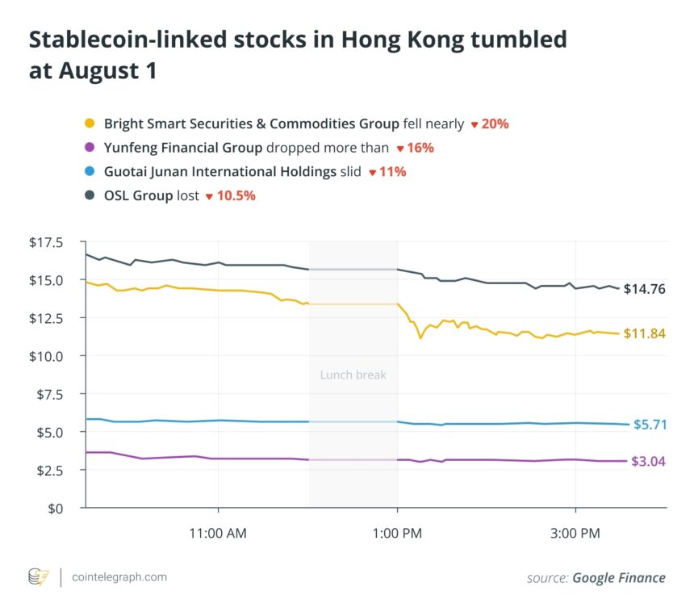Select the Guotai Junan International Holdings label
This screenshot has width=694, height=616.
click(219, 172)
